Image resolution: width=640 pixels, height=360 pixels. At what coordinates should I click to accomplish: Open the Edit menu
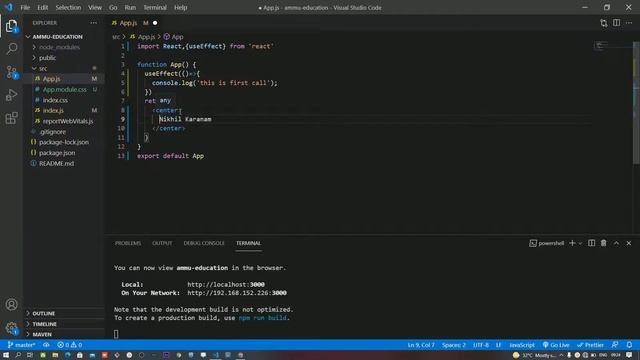[x=42, y=7]
